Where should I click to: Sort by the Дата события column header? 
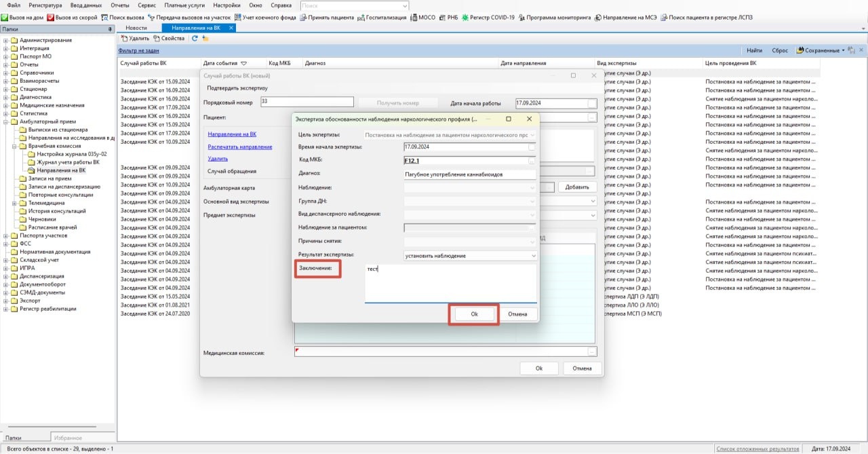click(225, 63)
